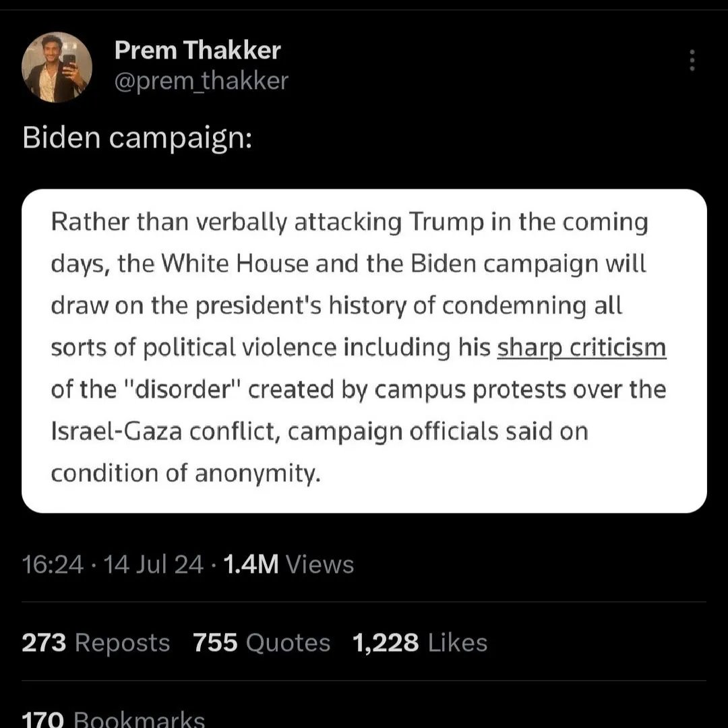
Task: Show the 1,228 Likes list
Action: click(419, 642)
